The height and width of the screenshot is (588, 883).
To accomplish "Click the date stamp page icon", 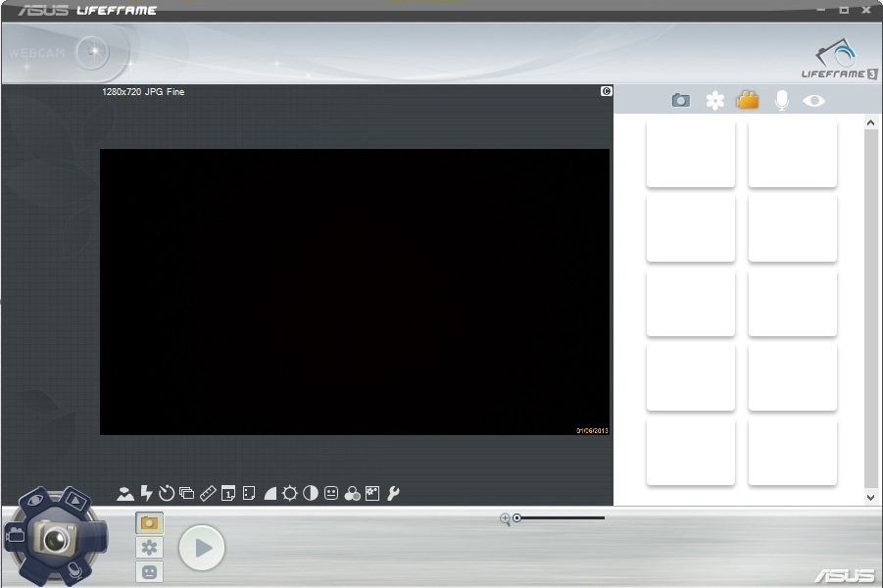I will tap(228, 493).
